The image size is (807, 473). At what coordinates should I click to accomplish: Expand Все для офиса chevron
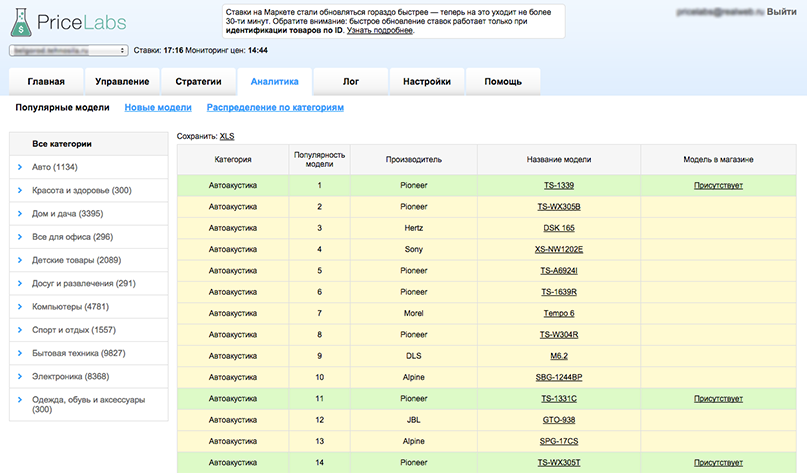[x=20, y=237]
